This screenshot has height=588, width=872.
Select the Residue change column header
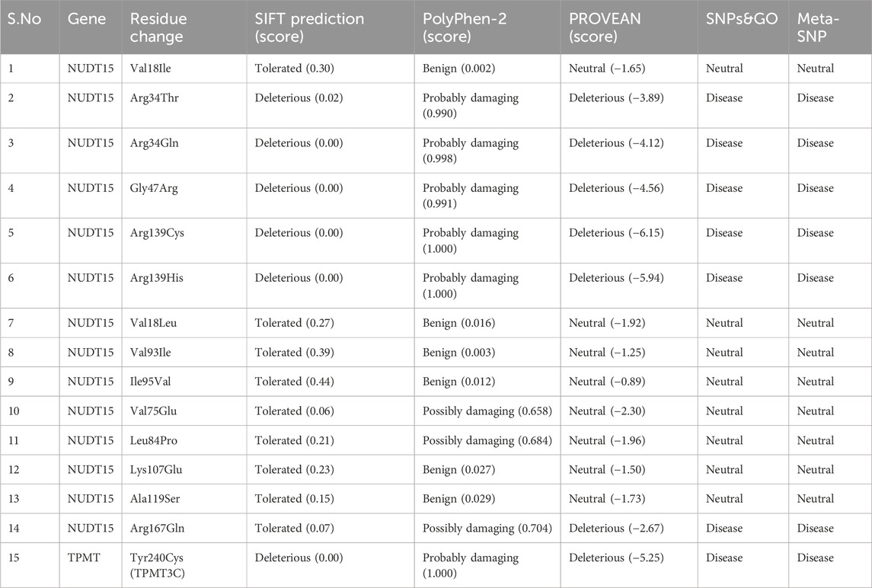[x=158, y=27]
